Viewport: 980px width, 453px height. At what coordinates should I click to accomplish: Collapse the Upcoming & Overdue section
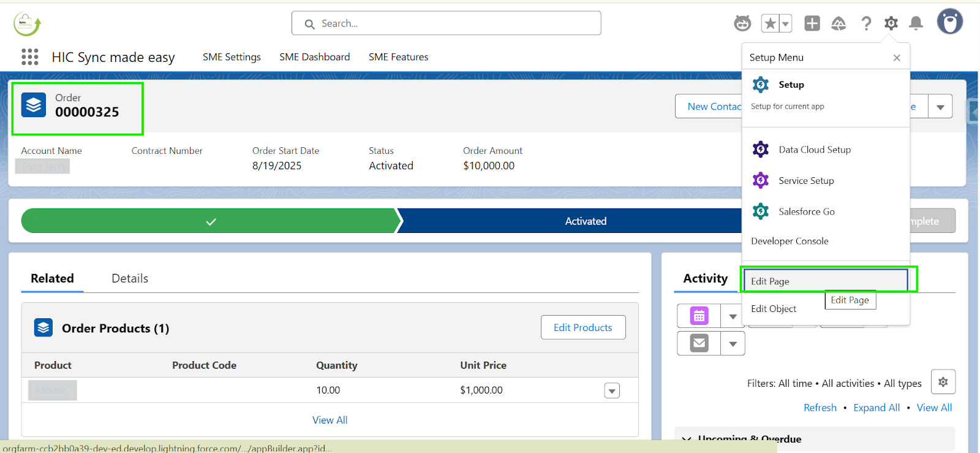(687, 439)
